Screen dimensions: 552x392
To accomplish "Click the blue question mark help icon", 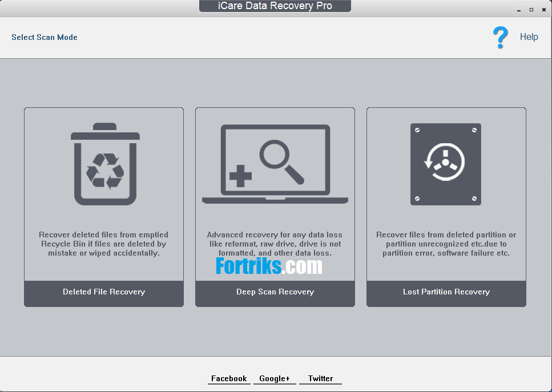I will [x=500, y=37].
